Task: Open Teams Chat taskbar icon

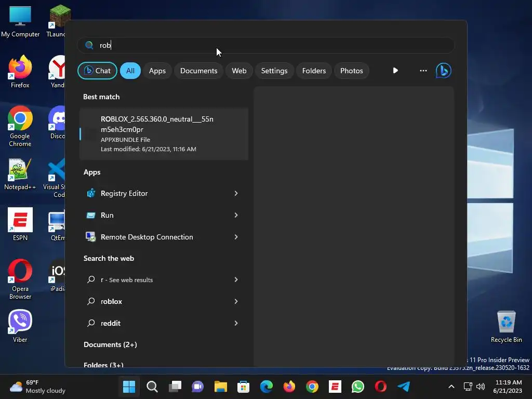Action: 197,387
